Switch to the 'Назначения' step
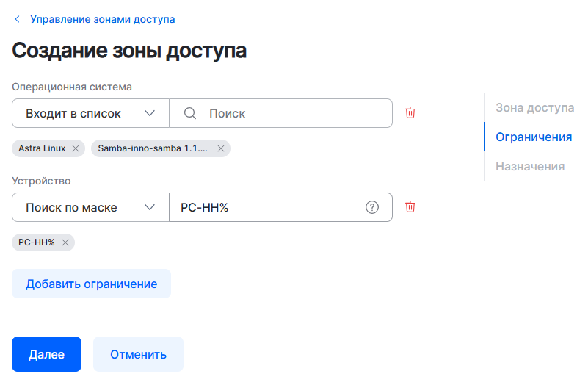 coord(530,166)
